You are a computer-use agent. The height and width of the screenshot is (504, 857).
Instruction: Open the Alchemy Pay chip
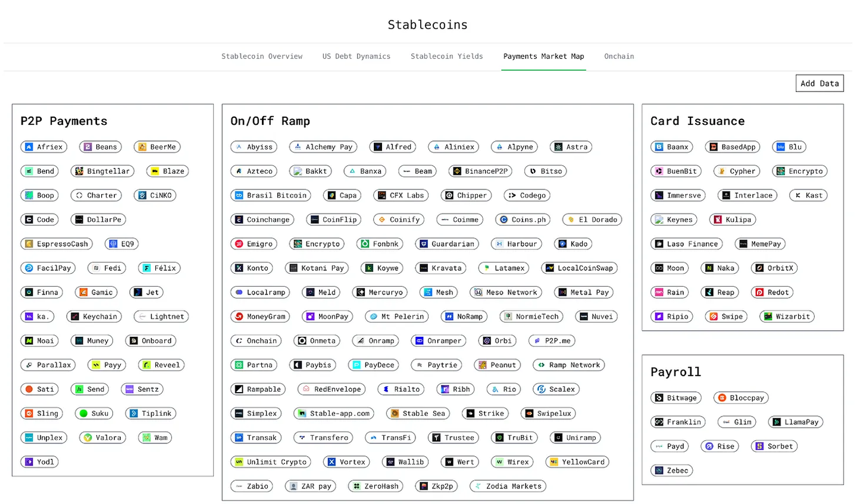323,147
